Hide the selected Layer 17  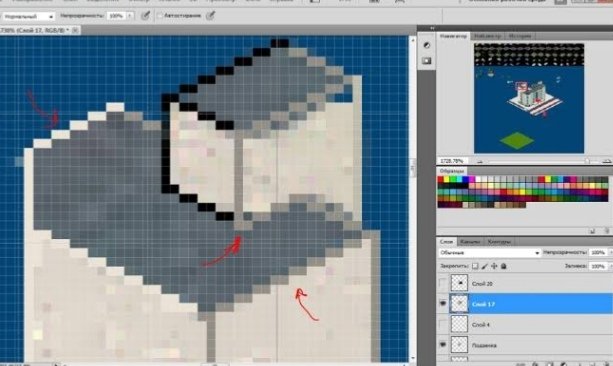[x=443, y=303]
